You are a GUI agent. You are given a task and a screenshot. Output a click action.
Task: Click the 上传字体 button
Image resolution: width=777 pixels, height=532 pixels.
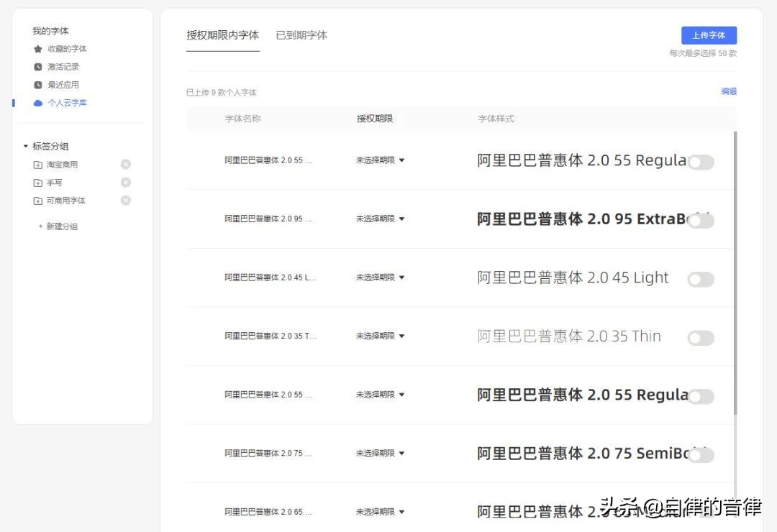(x=709, y=35)
